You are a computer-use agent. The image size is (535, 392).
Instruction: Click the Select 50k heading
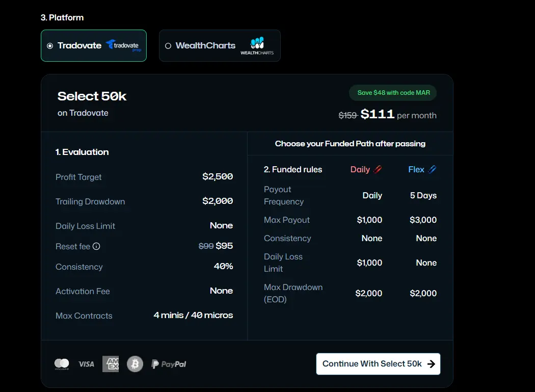point(92,96)
